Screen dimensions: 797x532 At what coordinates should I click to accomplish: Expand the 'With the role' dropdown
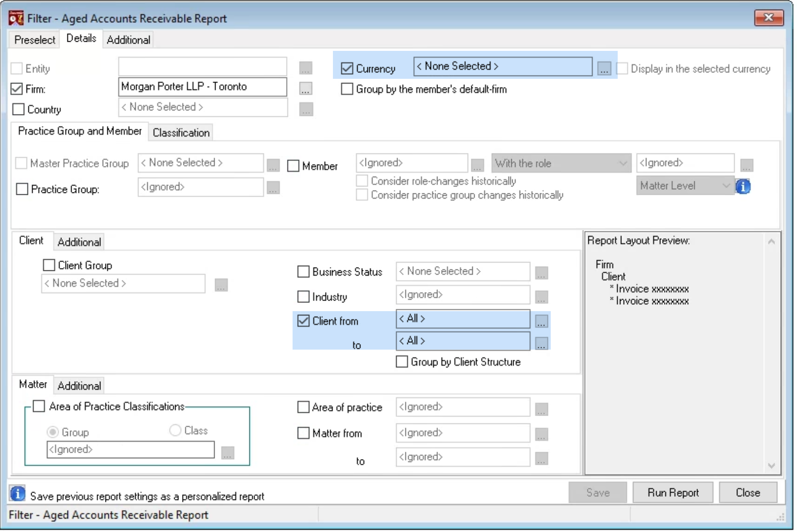tap(561, 163)
